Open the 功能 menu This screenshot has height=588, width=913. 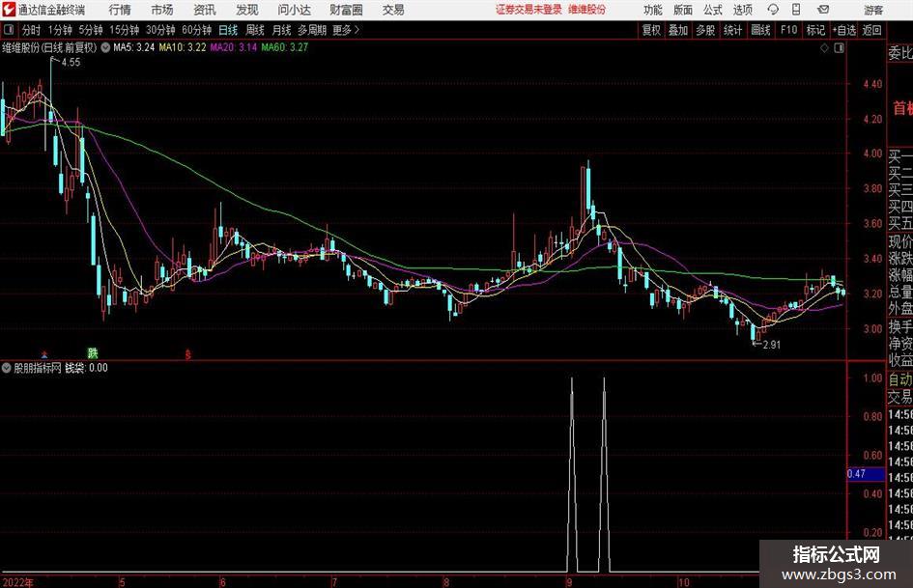(x=653, y=10)
